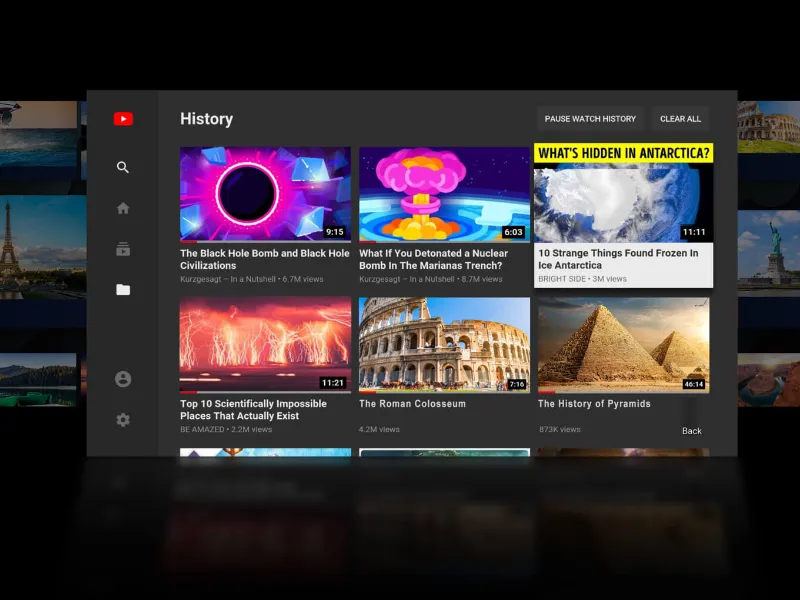Viewport: 800px width, 600px height.
Task: Open Subscriptions from the sidebar icon
Action: [x=122, y=248]
